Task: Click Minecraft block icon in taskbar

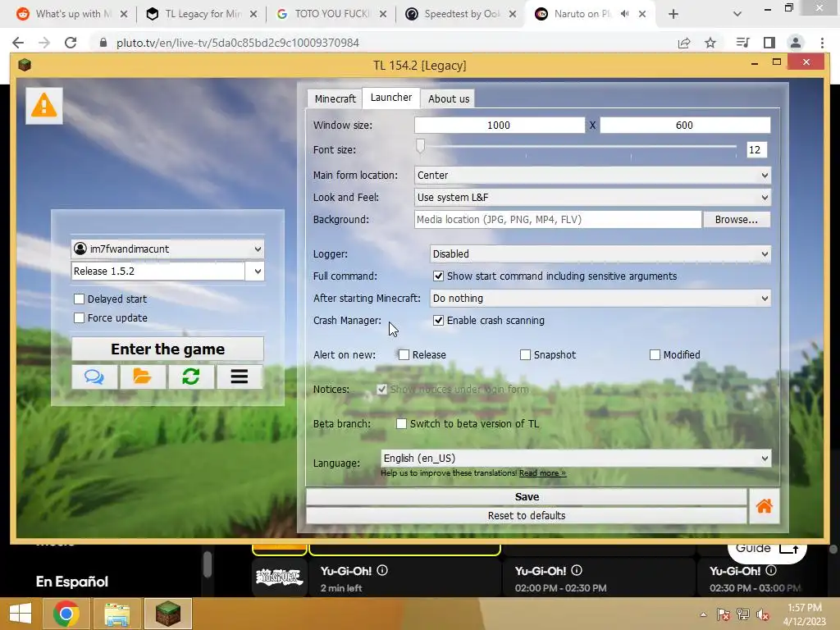Action: (167, 614)
